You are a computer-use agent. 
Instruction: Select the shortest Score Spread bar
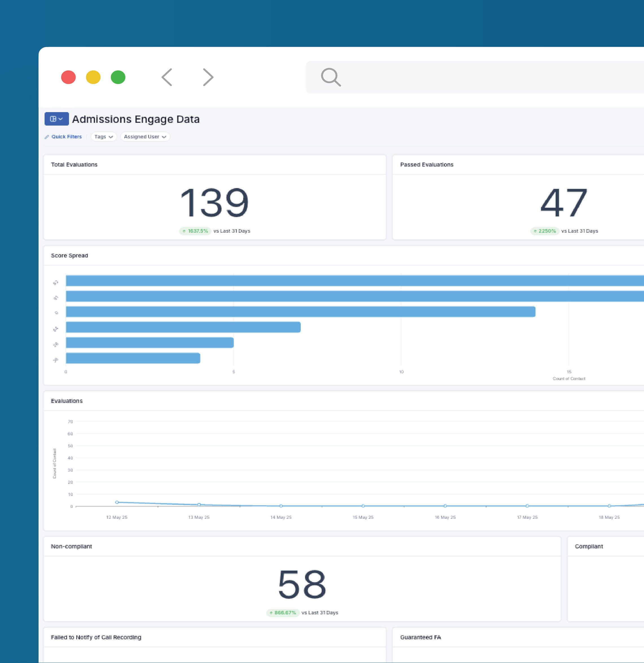tap(133, 358)
